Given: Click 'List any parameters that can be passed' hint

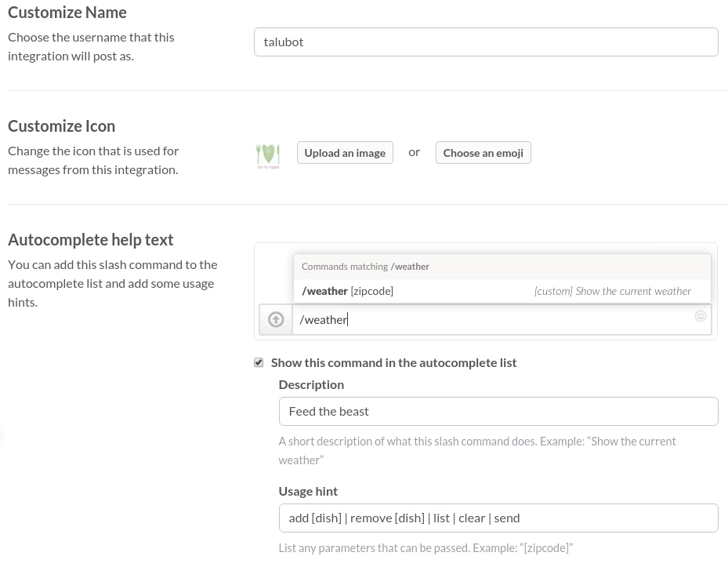Looking at the screenshot, I should click(x=426, y=548).
